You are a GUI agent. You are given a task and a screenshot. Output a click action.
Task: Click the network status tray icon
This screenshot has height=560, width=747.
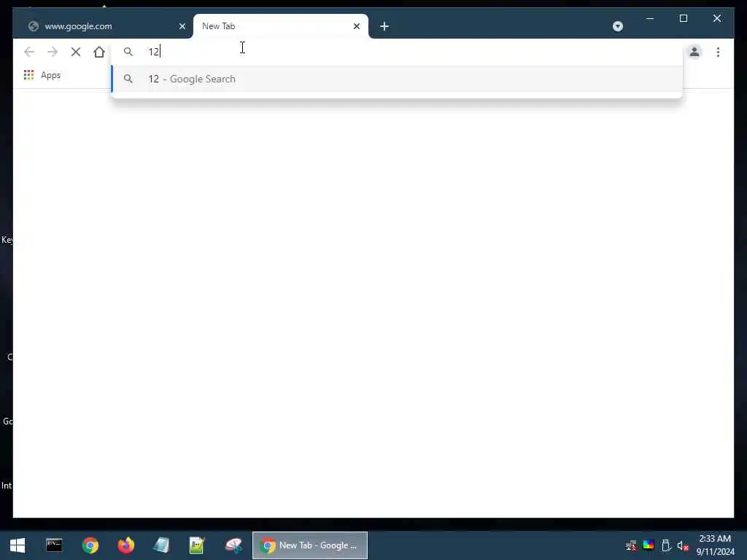(631, 545)
